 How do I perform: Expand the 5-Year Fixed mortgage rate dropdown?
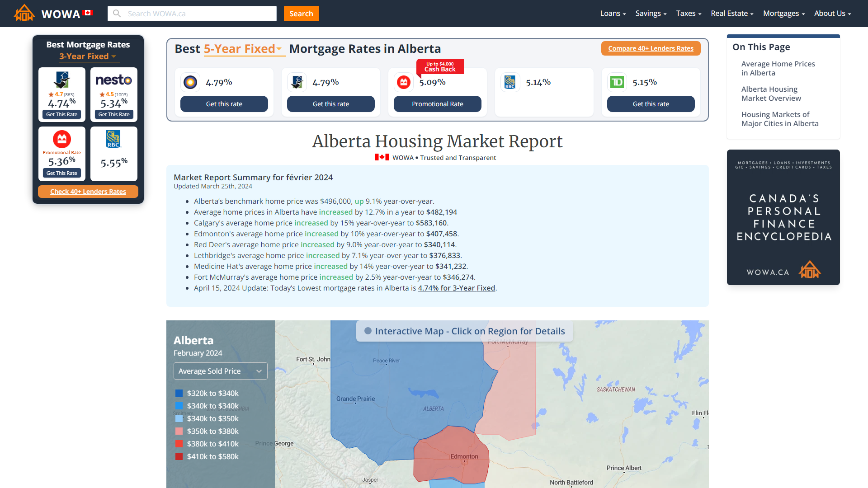242,49
